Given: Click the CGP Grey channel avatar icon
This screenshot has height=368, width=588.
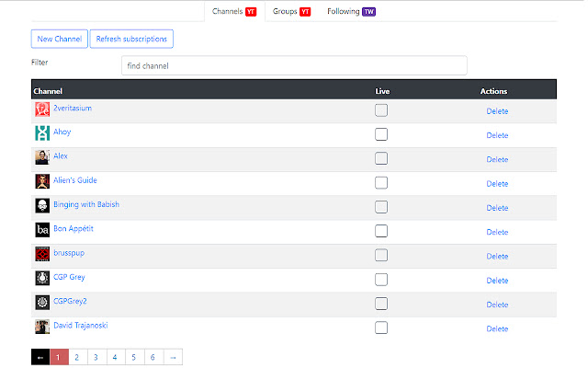Looking at the screenshot, I should (x=42, y=278).
